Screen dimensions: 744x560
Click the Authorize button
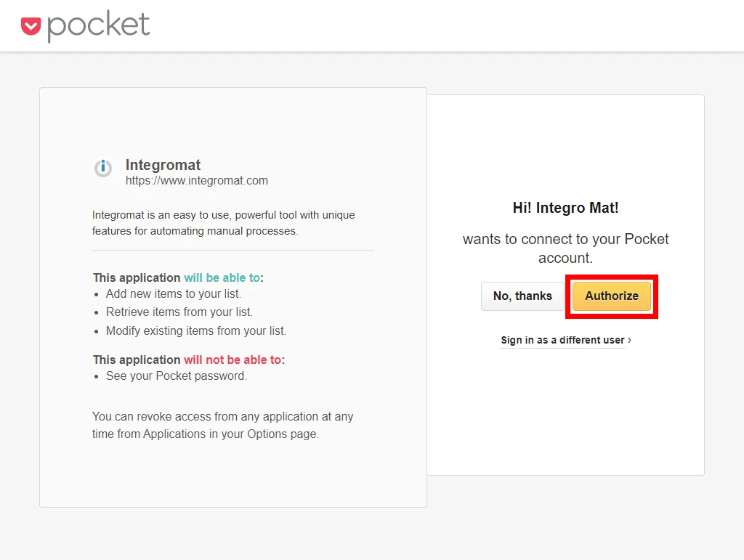[612, 296]
